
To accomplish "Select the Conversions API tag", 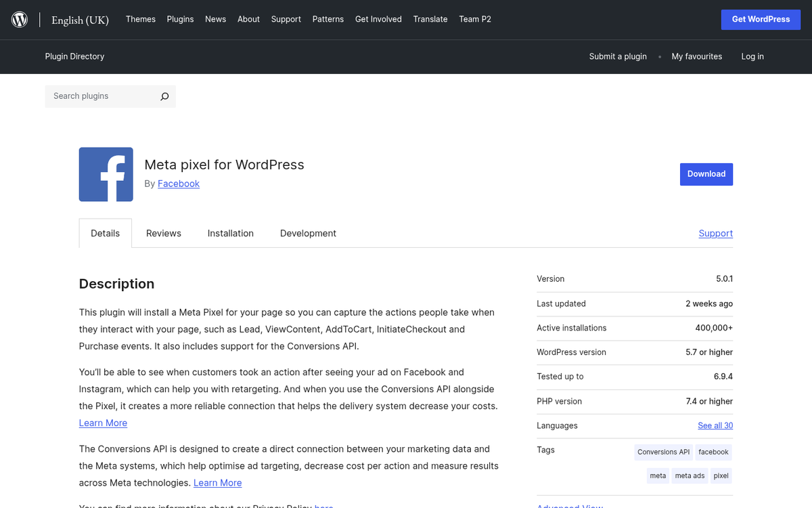I will coord(663,452).
